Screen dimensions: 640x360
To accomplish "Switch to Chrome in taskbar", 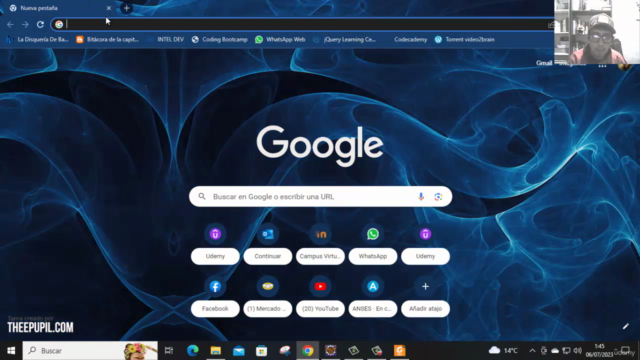I will (308, 351).
